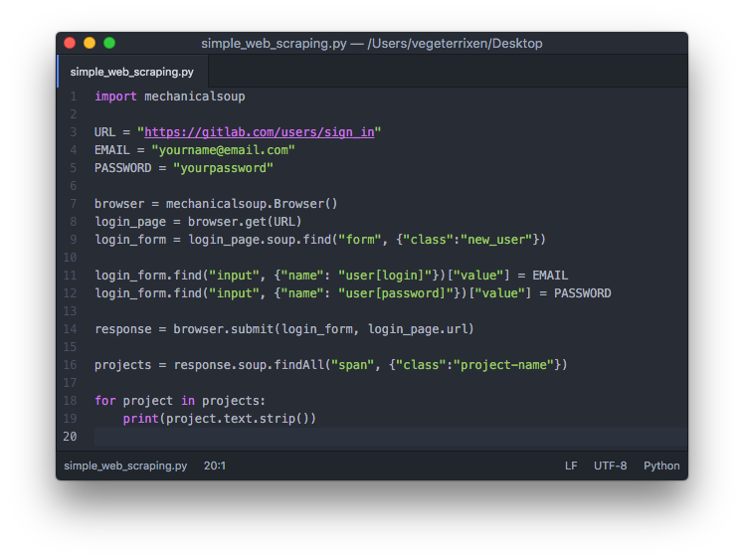Click 'PASSWORD' at end of line 12
This screenshot has width=744, height=560.
(582, 293)
